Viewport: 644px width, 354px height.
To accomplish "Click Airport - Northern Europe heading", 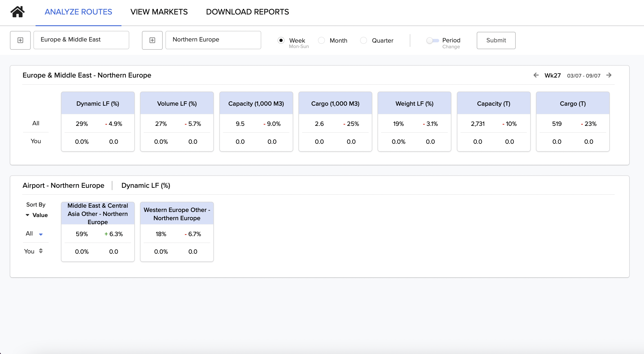I will pos(63,186).
